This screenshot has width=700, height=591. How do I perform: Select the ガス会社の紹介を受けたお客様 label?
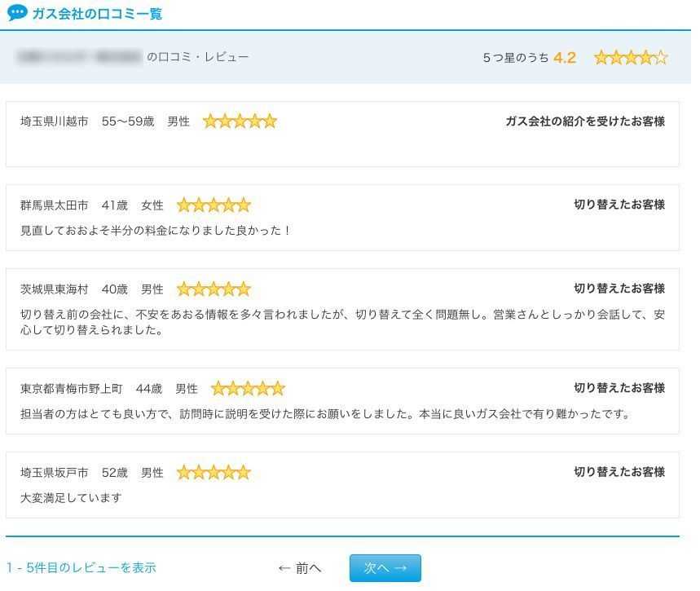tap(585, 121)
